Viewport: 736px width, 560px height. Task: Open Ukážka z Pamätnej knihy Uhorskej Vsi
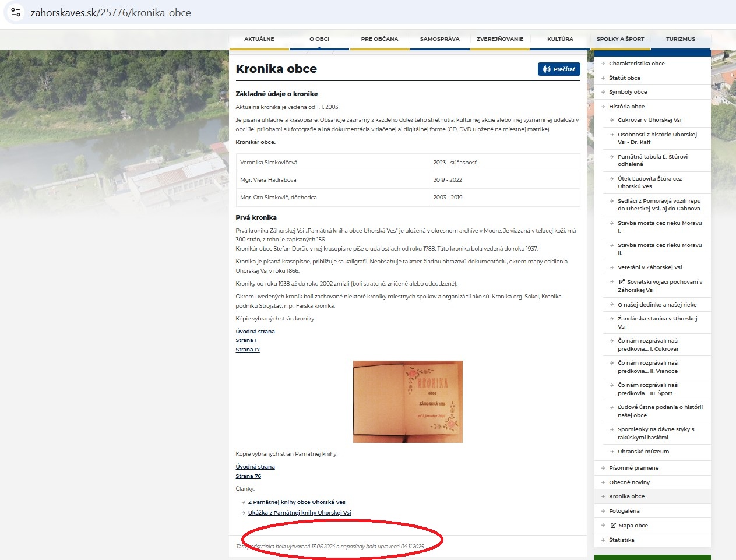tap(300, 513)
